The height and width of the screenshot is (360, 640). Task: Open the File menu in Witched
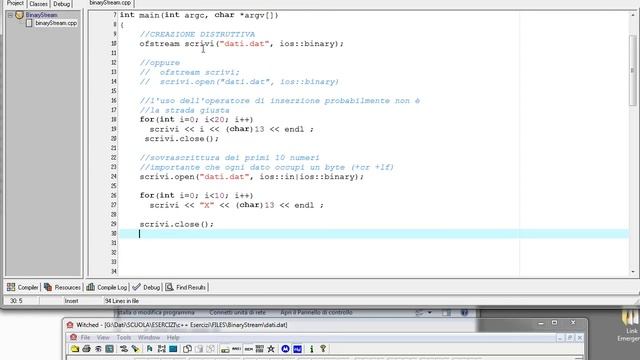[85, 338]
